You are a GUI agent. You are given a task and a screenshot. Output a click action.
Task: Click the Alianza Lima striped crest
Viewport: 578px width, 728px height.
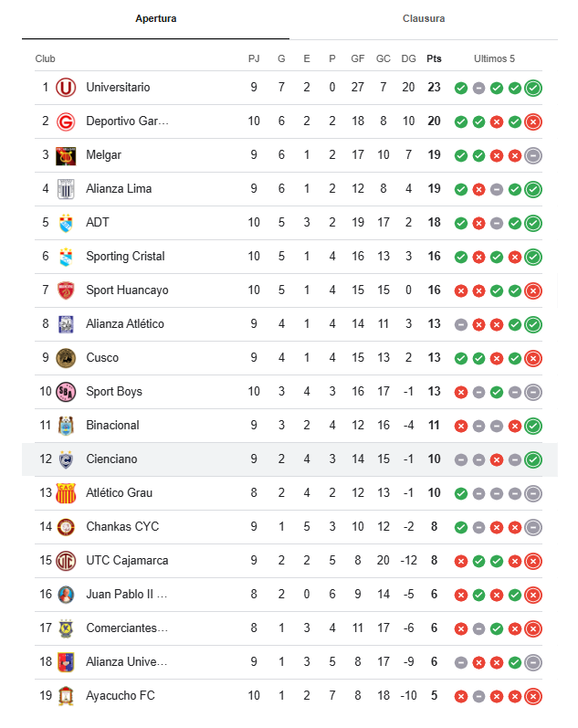[x=66, y=189]
